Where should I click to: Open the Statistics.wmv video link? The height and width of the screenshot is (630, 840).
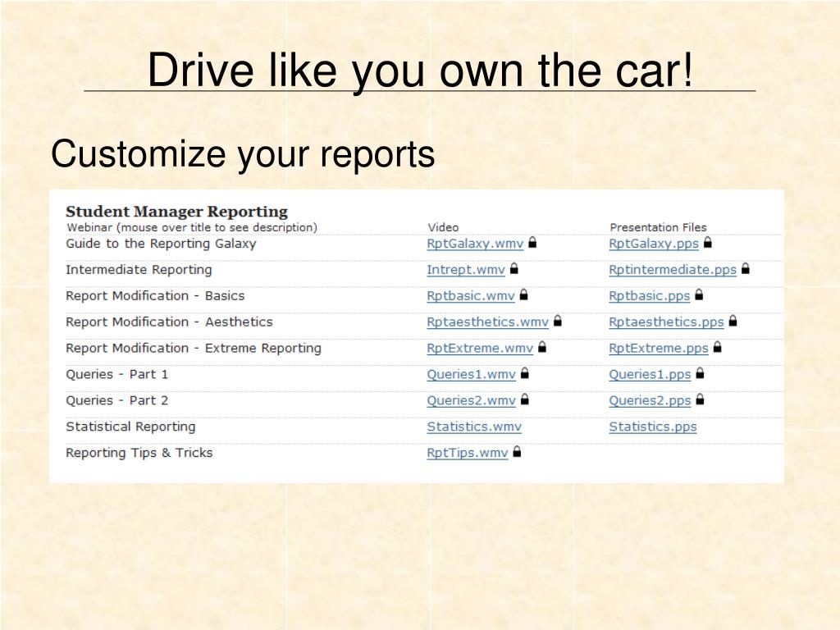(474, 427)
